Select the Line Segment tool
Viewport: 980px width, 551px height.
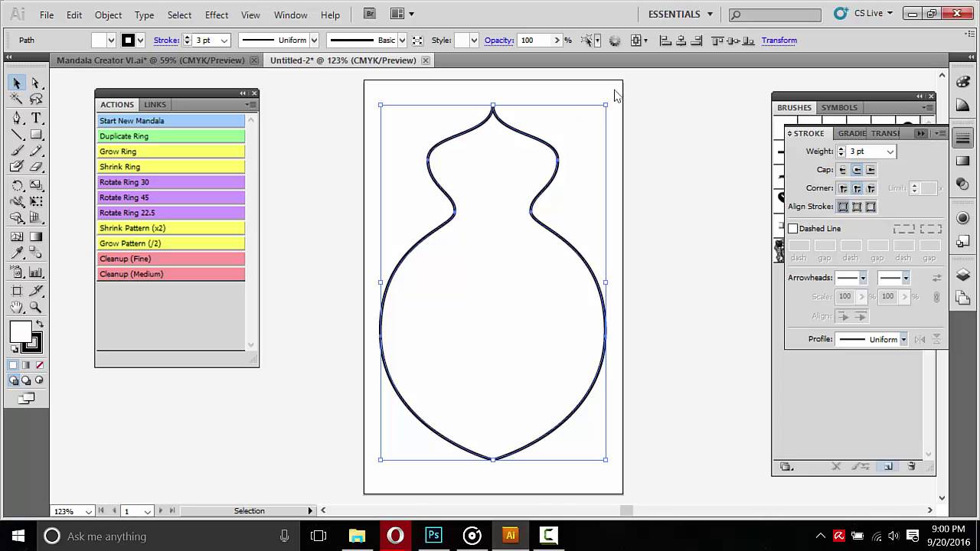[x=17, y=135]
